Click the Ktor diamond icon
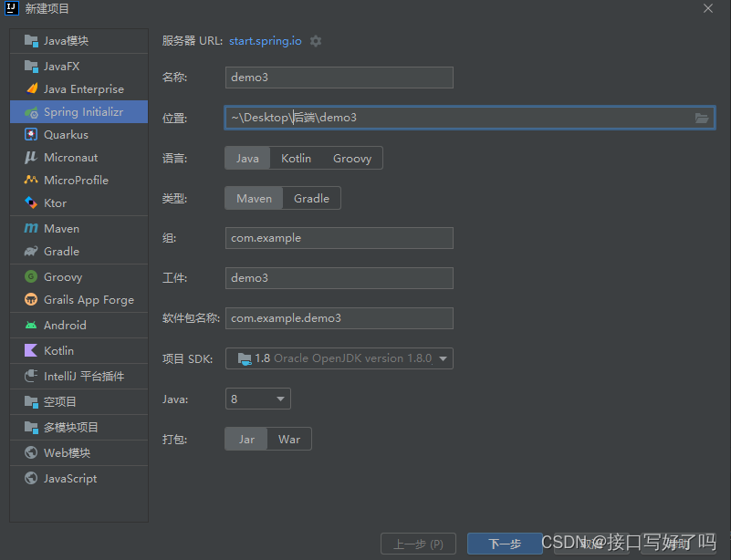The width and height of the screenshot is (731, 560). 31,202
